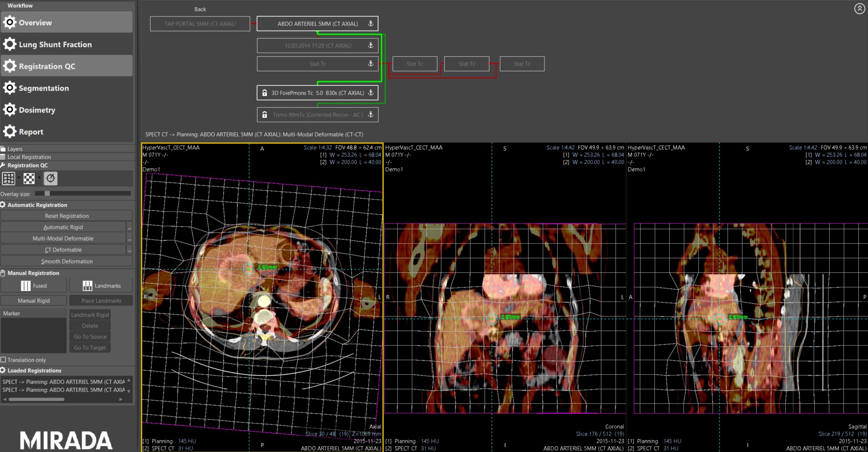This screenshot has width=868, height=452.
Task: Click the anchor icon on ABDO ARTERIEL 5MM
Action: [x=370, y=24]
